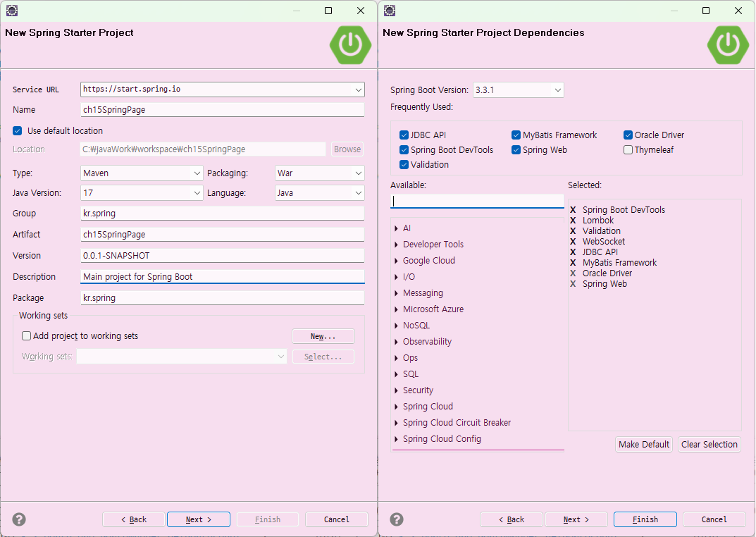Viewport: 756px width, 537px height.
Task: Remove Lombok from Selected list
Action: pyautogui.click(x=573, y=221)
